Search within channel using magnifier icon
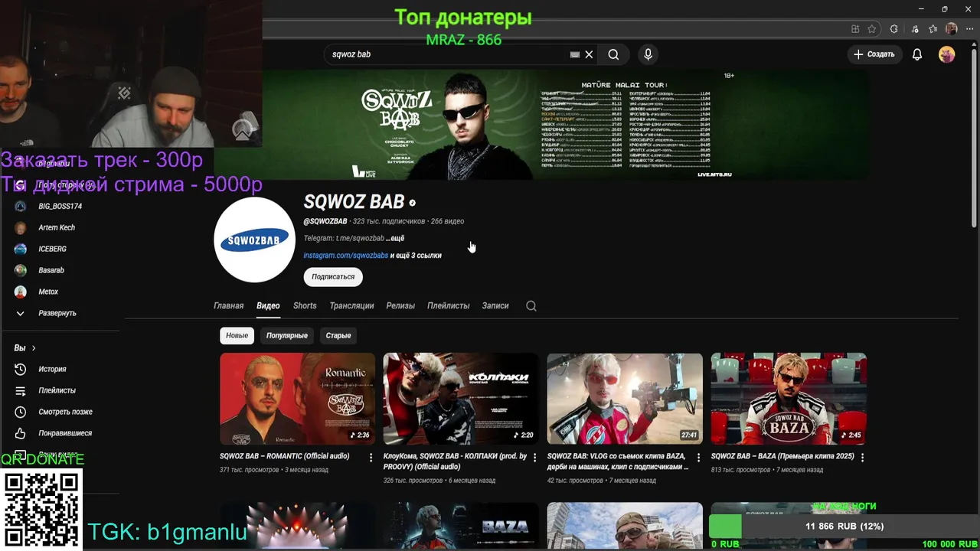The height and width of the screenshot is (551, 980). (531, 306)
